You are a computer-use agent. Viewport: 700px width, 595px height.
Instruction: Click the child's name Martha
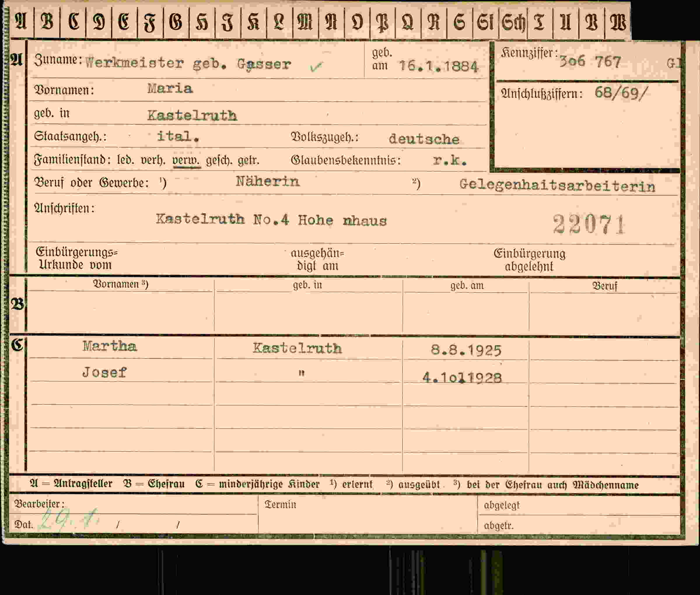click(x=109, y=346)
